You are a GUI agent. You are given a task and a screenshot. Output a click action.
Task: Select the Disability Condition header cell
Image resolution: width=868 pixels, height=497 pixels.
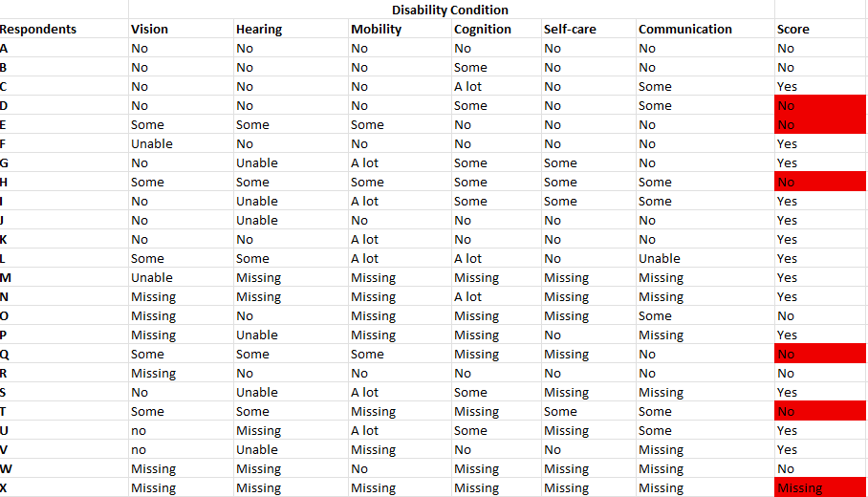pos(451,10)
